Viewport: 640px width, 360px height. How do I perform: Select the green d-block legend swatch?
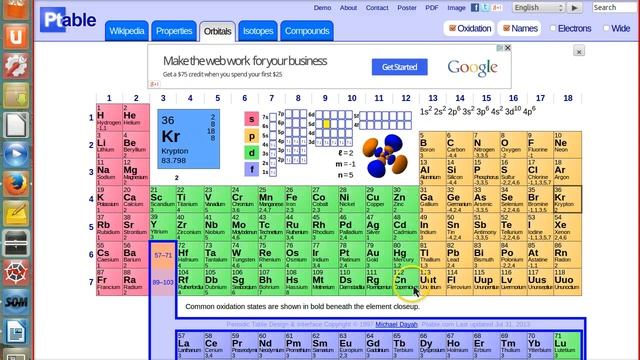pyautogui.click(x=251, y=153)
